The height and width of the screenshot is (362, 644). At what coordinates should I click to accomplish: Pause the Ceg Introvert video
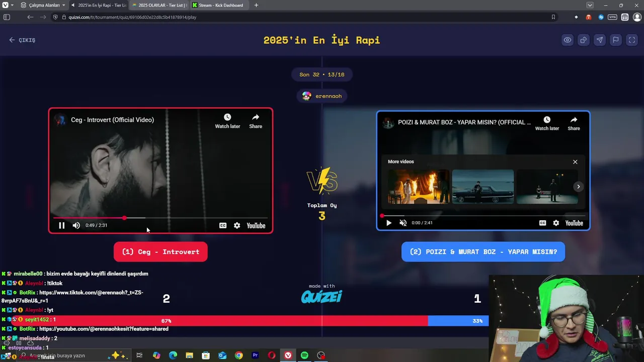61,225
